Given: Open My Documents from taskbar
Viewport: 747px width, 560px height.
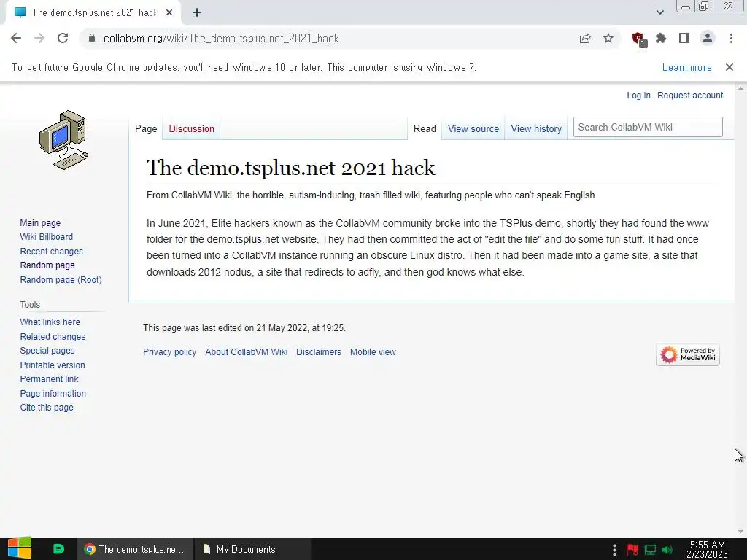Looking at the screenshot, I should [x=253, y=549].
